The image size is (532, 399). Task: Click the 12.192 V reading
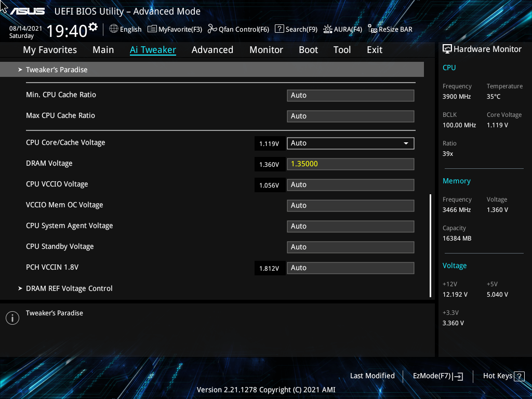pyautogui.click(x=455, y=295)
